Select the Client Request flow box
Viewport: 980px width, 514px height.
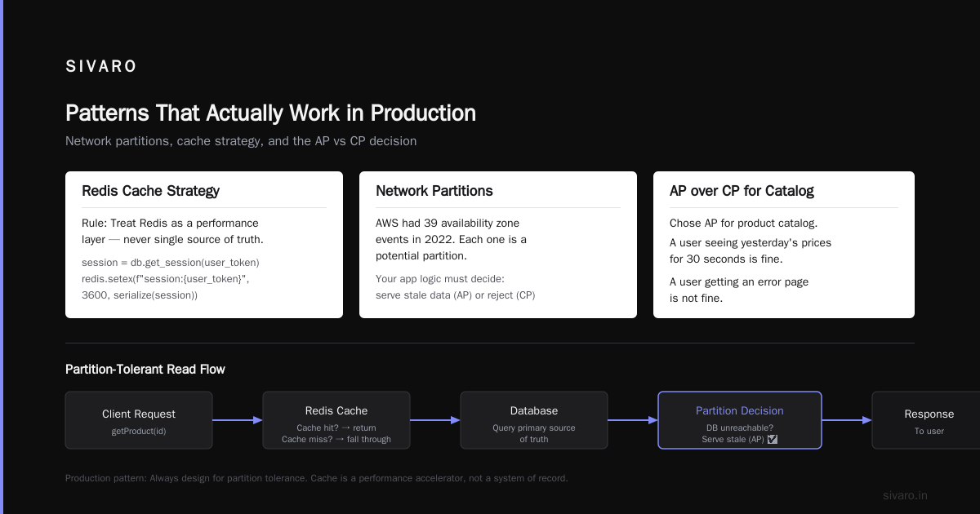[139, 420]
